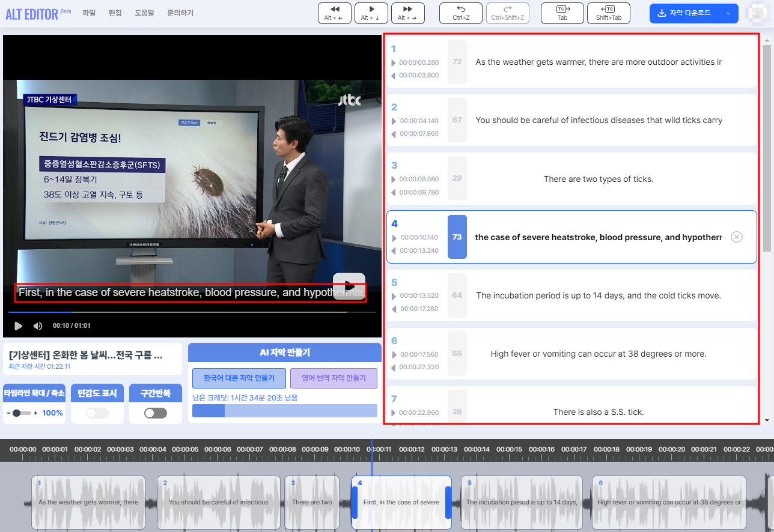774x532 pixels.
Task: Edit subtitle 'There are two types of ticks.'
Action: 599,179
